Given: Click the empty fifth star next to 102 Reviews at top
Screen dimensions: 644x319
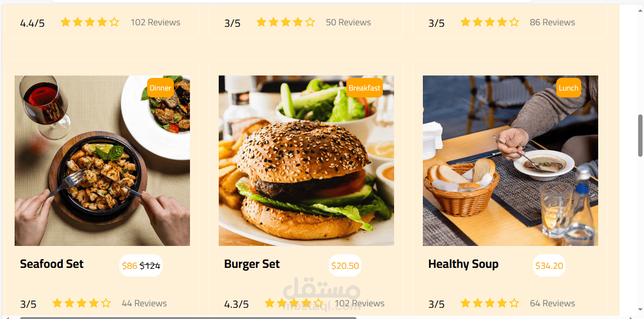Looking at the screenshot, I should pyautogui.click(x=114, y=22).
